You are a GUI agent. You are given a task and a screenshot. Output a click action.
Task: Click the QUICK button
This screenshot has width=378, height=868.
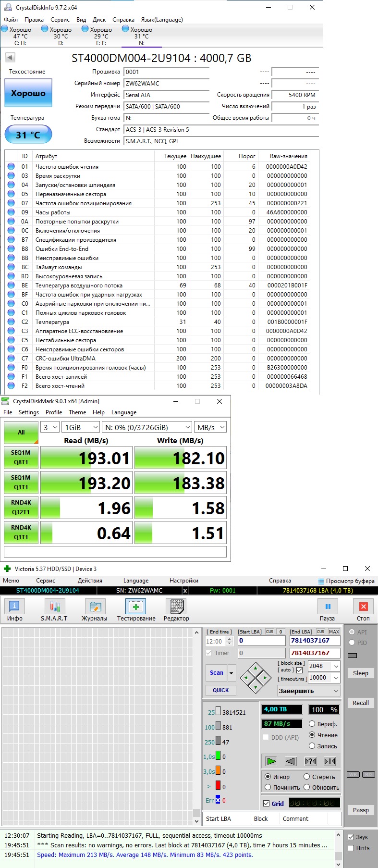[221, 690]
